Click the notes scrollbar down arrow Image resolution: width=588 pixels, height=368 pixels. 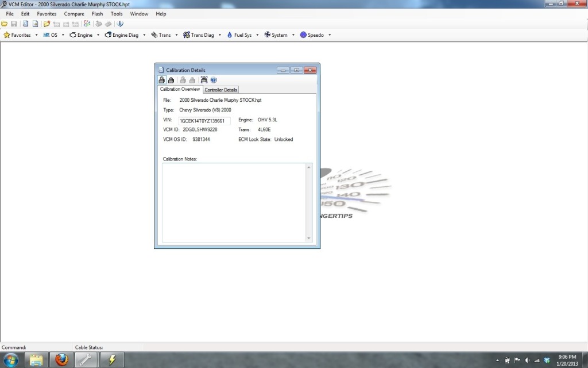pos(308,238)
